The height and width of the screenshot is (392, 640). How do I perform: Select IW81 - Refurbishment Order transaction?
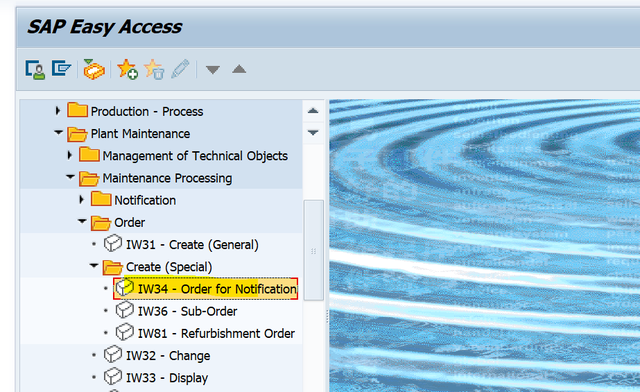click(216, 334)
